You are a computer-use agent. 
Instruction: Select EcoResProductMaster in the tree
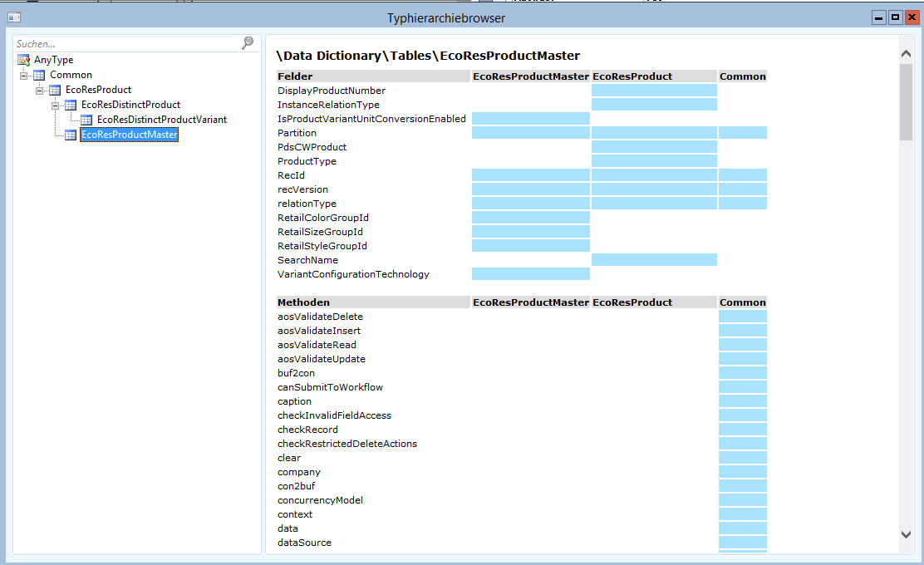129,135
